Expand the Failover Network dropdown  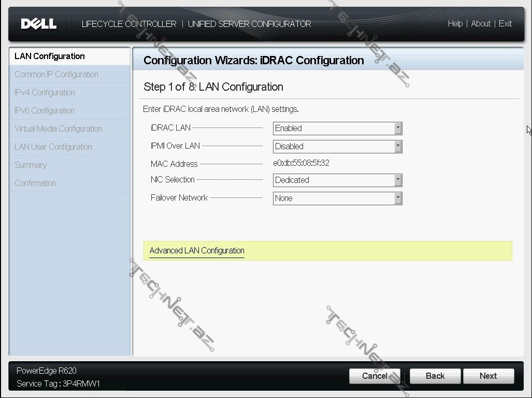(337, 198)
